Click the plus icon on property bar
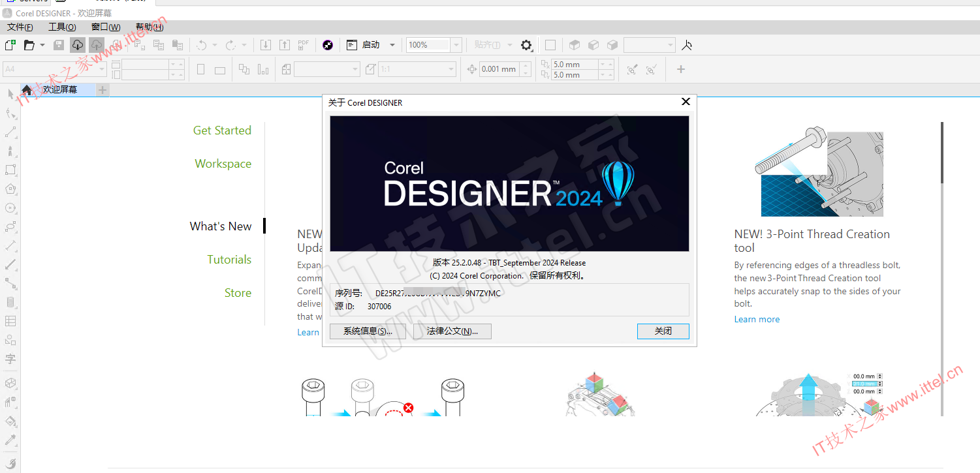The height and width of the screenshot is (473, 980). pos(681,69)
